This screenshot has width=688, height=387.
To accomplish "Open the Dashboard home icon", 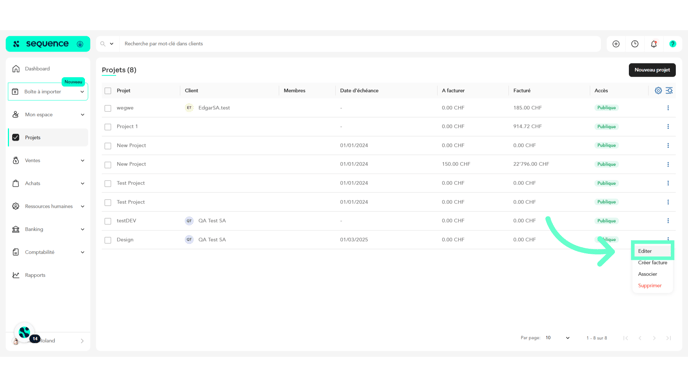I will [16, 68].
